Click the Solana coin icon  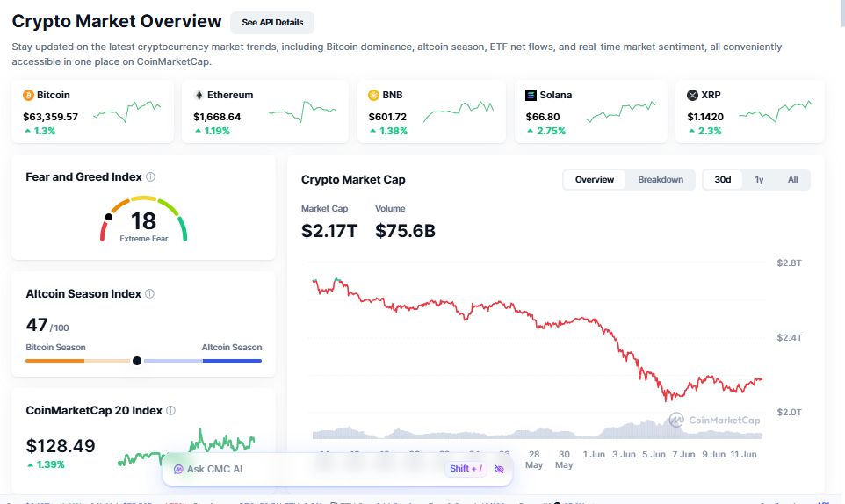(x=531, y=96)
